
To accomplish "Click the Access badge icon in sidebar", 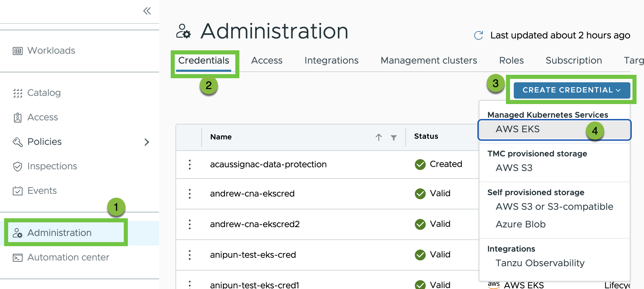I will [x=18, y=118].
